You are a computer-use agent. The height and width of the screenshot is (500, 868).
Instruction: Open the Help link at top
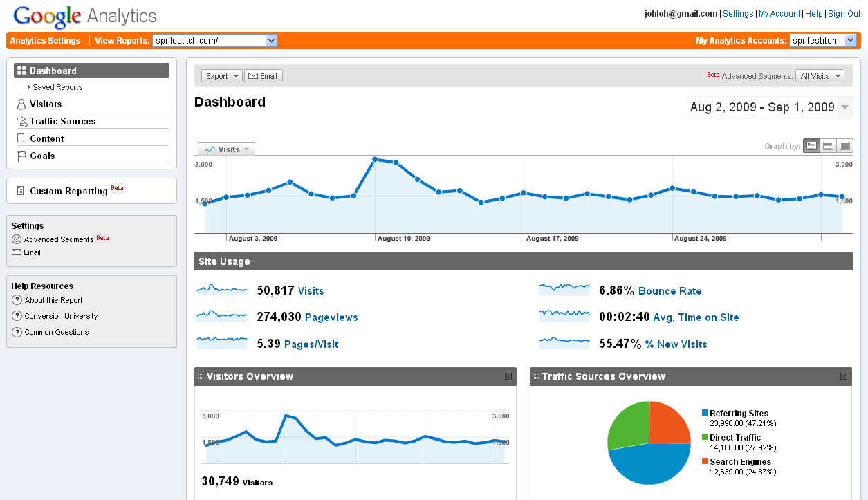click(x=814, y=14)
